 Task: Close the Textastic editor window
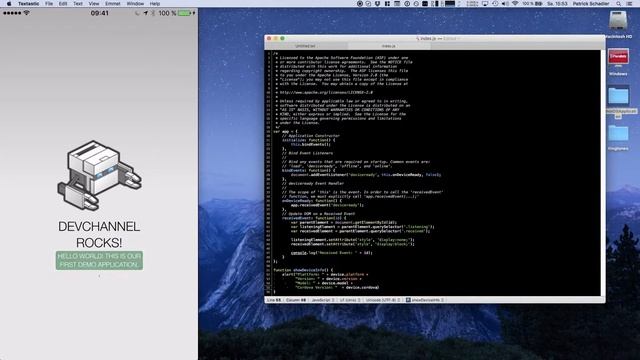[x=269, y=38]
